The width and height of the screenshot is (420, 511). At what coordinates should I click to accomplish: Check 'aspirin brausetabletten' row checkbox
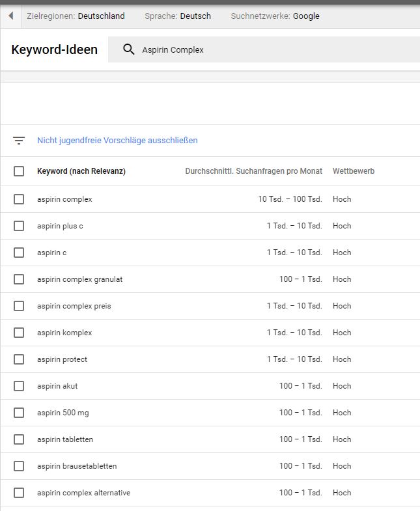pos(19,466)
